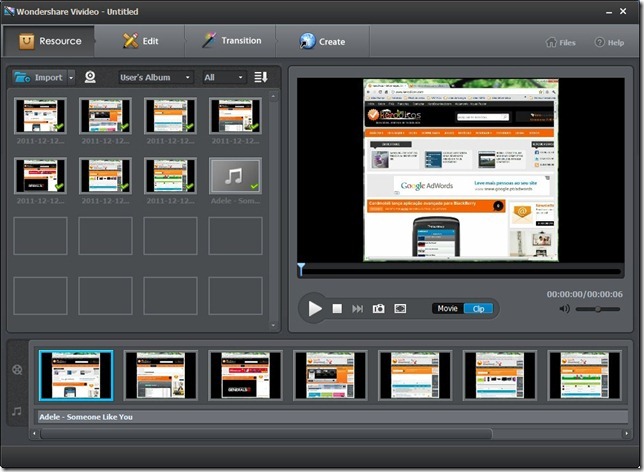
Task: Open the Transition tab
Action: (231, 41)
